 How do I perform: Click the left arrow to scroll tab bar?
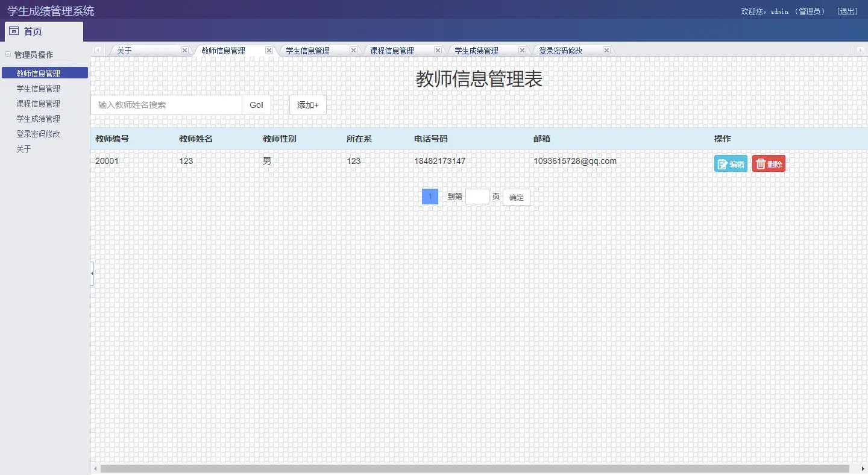[x=97, y=50]
